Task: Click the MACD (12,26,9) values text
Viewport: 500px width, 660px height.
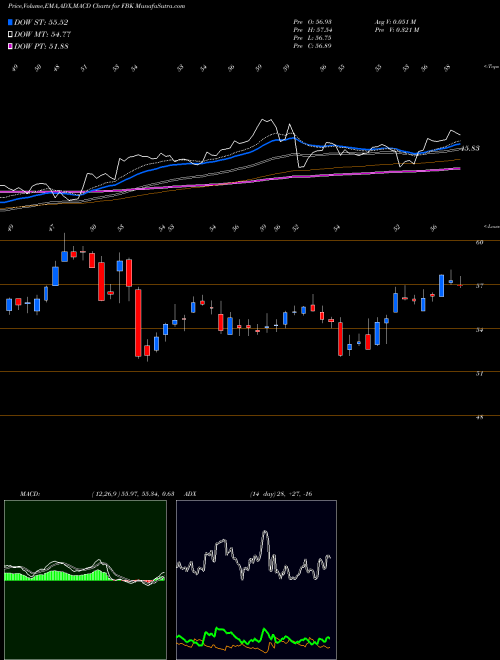Action: (x=133, y=494)
